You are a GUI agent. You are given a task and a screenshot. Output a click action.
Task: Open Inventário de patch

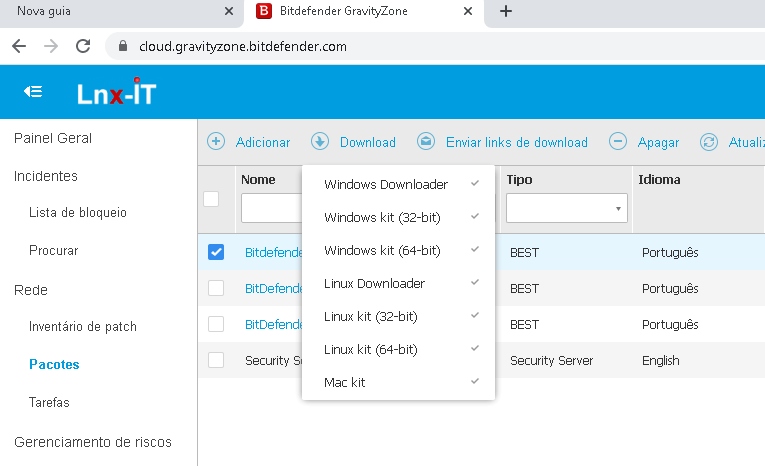[83, 326]
